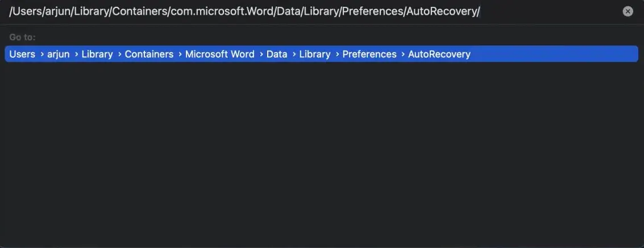Choose first "Library" after arjun in breadcrumb
The height and width of the screenshot is (248, 644).
pos(97,54)
